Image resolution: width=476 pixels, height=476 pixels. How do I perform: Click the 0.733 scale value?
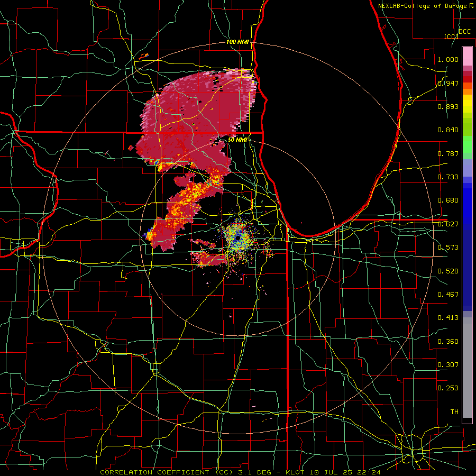tap(448, 177)
